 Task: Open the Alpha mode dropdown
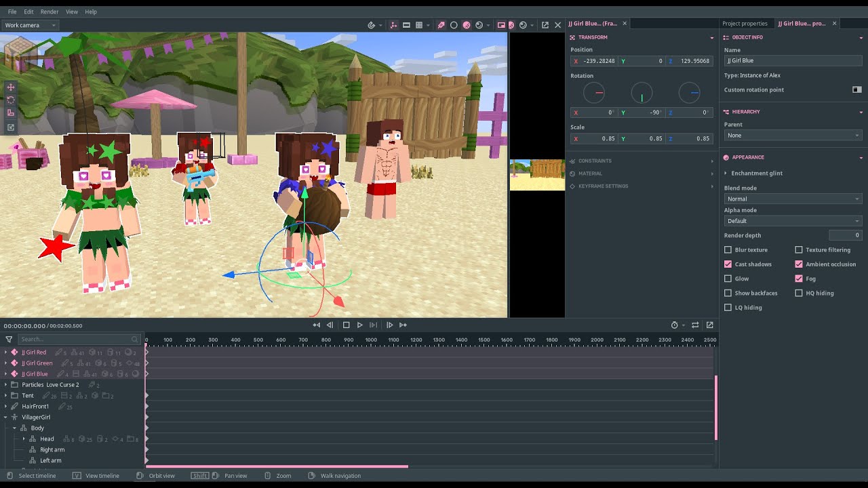(x=793, y=221)
